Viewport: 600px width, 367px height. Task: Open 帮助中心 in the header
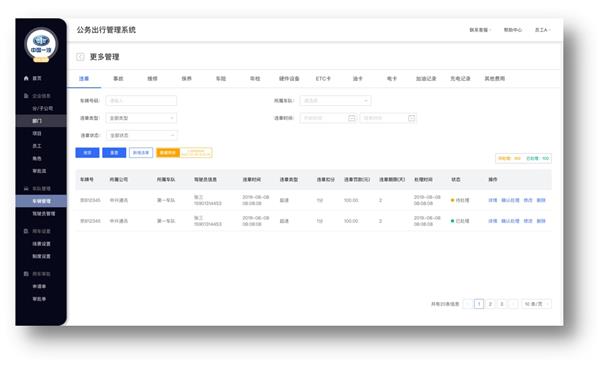(513, 30)
